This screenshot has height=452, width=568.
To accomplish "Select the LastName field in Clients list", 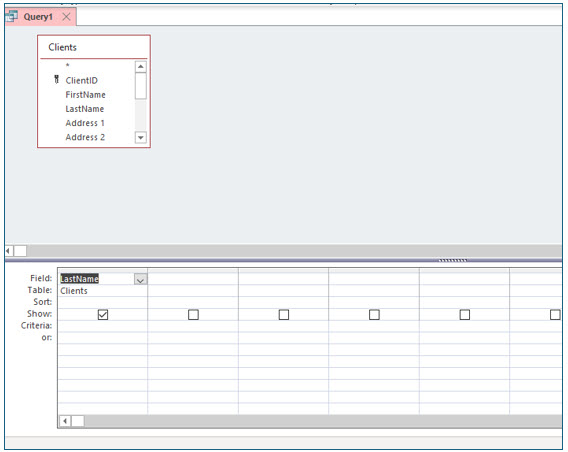I will 85,109.
